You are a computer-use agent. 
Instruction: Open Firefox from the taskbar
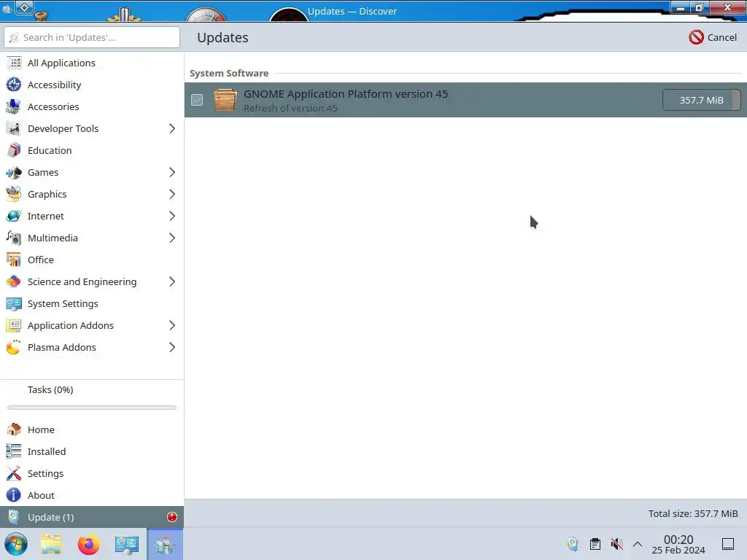88,544
